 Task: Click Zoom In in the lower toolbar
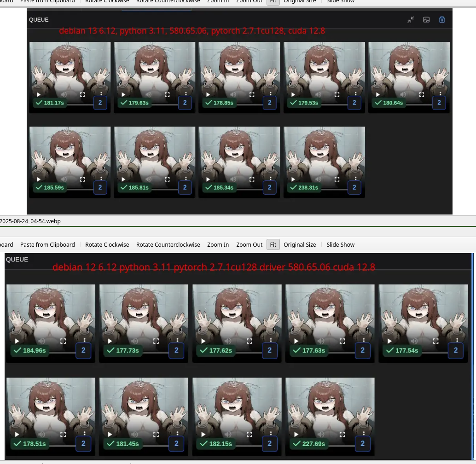218,244
